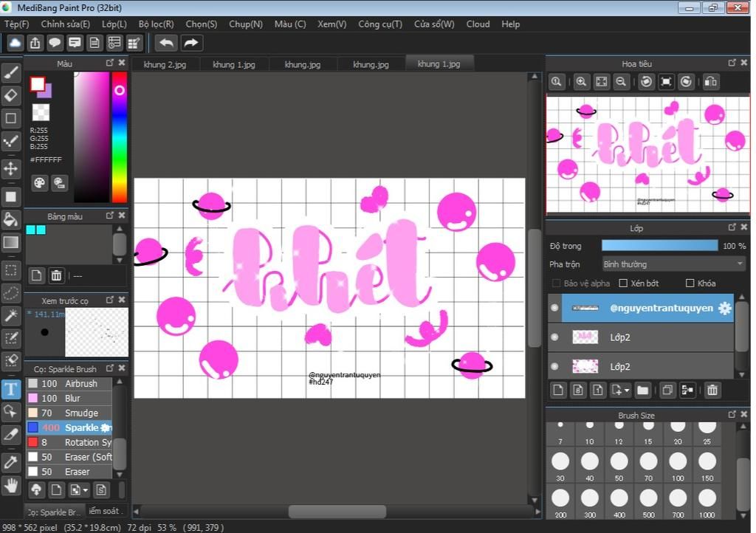The image size is (756, 533).
Task: Hide the @nguyentrantuquyen layer visibility
Action: point(554,308)
